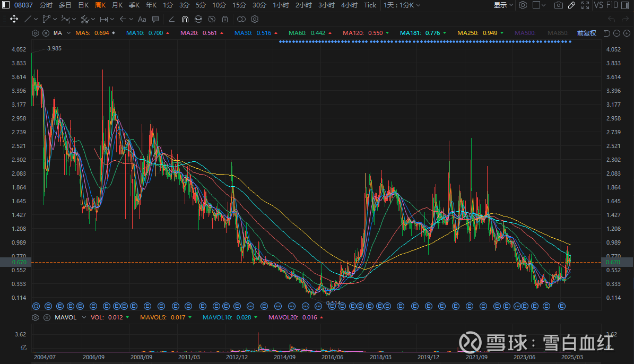The height and width of the screenshot is (364, 634).
Task: Expand the arrow tool options dropdown
Action: point(131,19)
